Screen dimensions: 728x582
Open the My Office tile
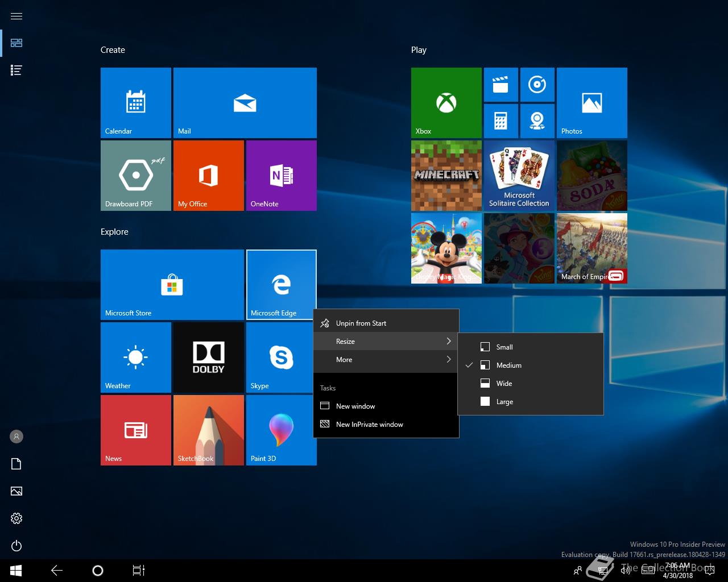[209, 176]
